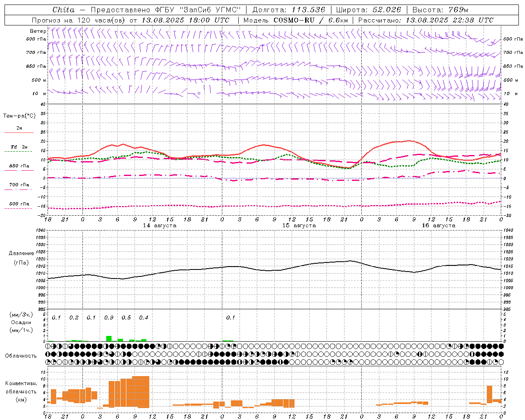525x420 pixels.
Task: Select the "(км)" unit label
Action: tap(21, 399)
